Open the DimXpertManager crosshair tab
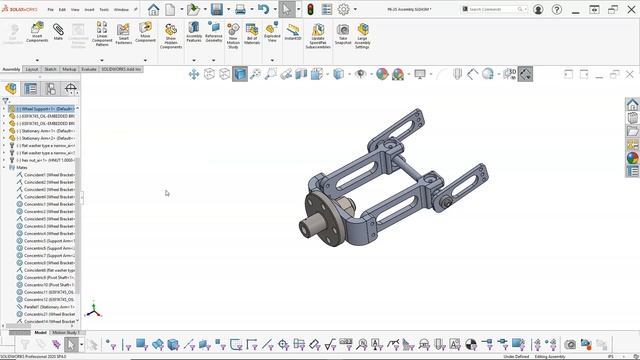Viewport: 640px width, 360px height. [x=71, y=89]
